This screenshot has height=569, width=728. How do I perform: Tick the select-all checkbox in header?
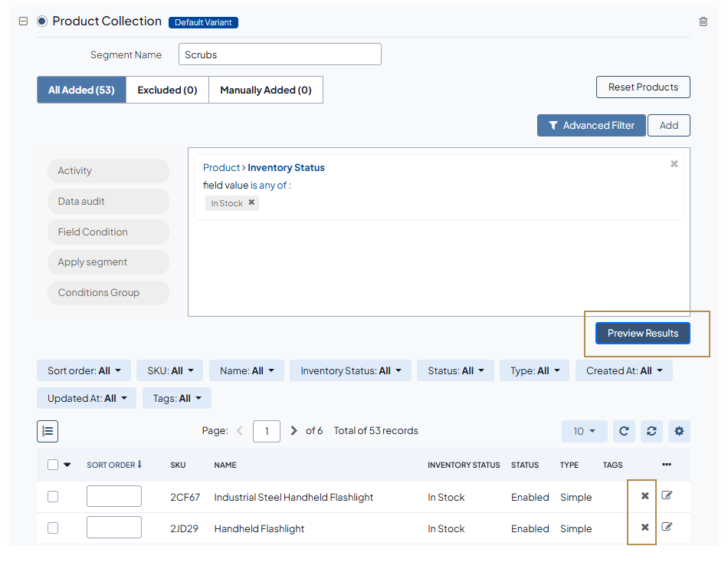click(x=53, y=465)
